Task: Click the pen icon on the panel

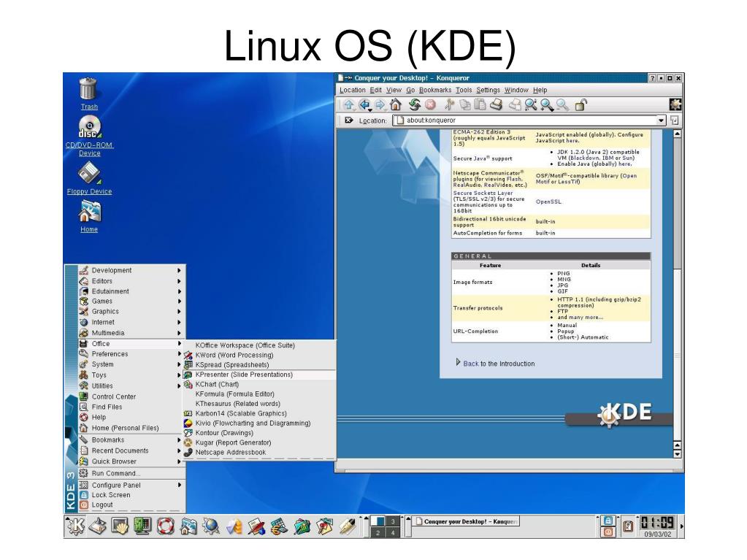Action: [348, 526]
